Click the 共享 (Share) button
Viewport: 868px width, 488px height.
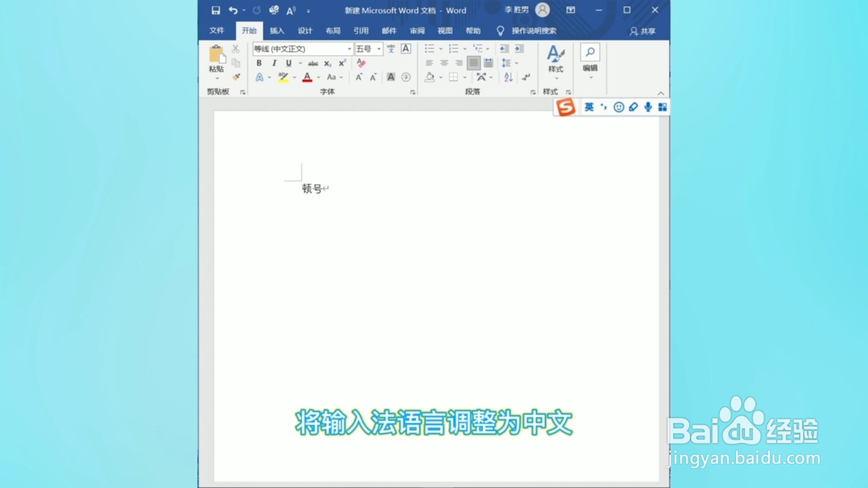642,31
